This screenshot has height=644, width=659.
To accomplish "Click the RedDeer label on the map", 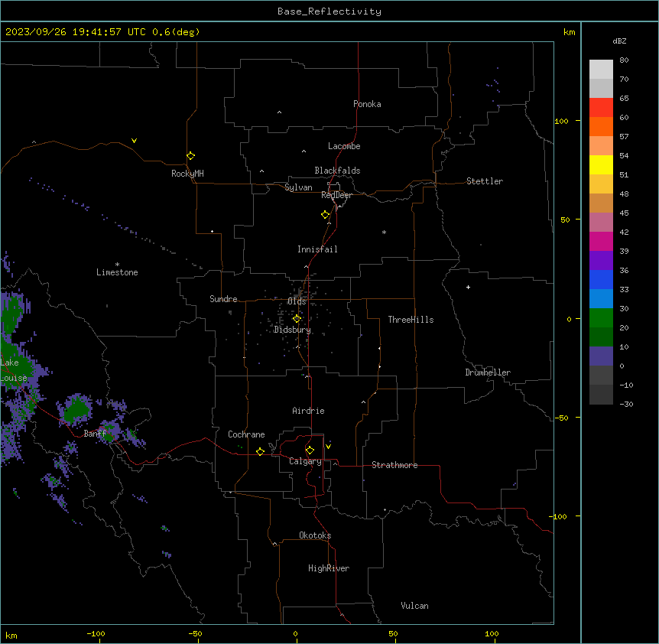I will click(337, 195).
